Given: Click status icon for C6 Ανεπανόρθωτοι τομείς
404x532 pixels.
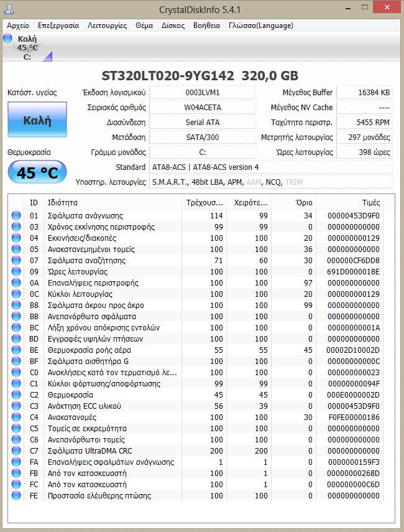Looking at the screenshot, I should coord(16,439).
